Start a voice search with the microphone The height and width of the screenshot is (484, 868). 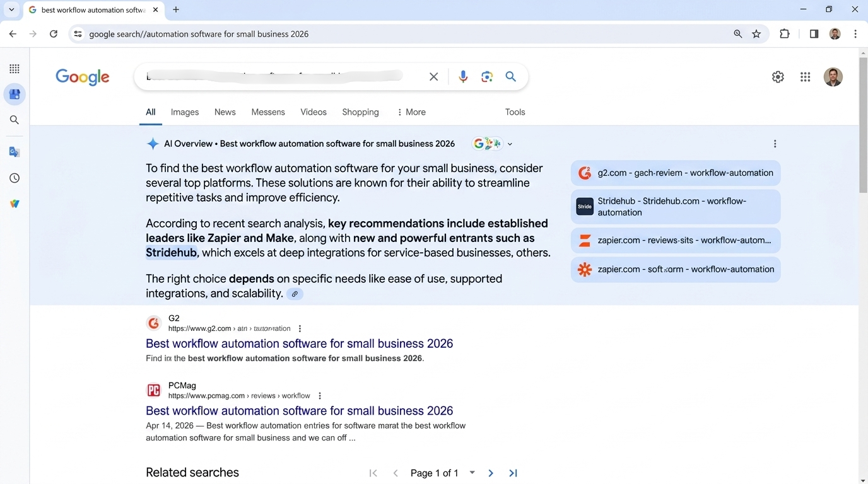(463, 77)
